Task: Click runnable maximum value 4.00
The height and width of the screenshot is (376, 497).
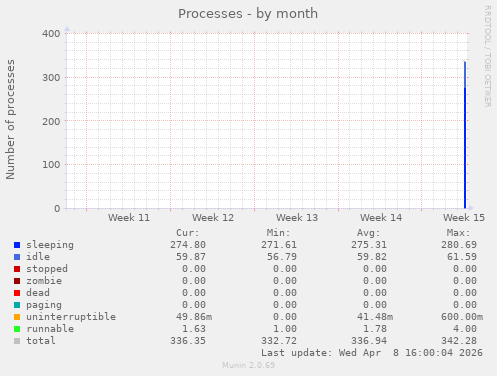Action: (465, 329)
